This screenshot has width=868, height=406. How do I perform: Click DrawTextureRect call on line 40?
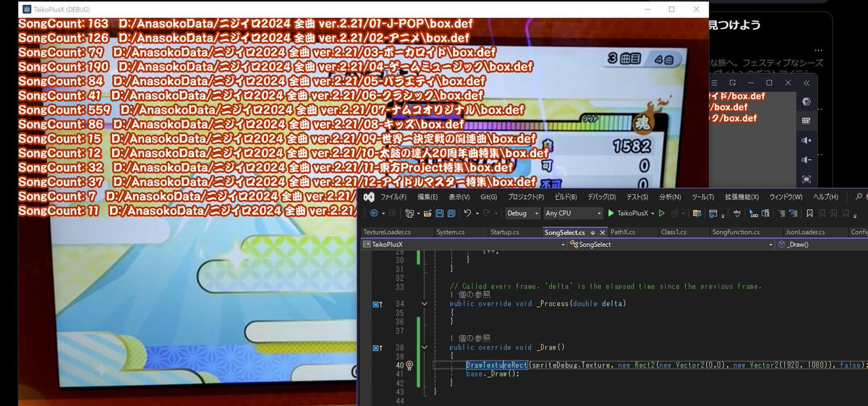pyautogui.click(x=497, y=365)
